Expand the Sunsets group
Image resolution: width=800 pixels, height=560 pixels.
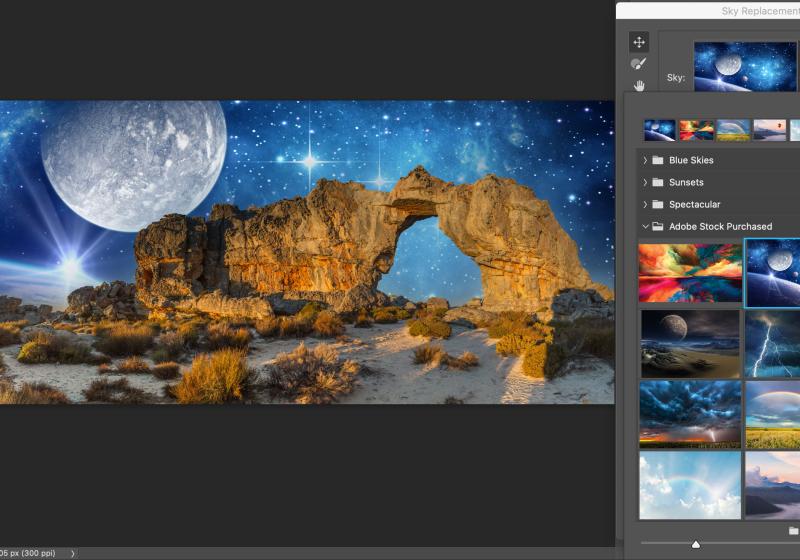(645, 182)
